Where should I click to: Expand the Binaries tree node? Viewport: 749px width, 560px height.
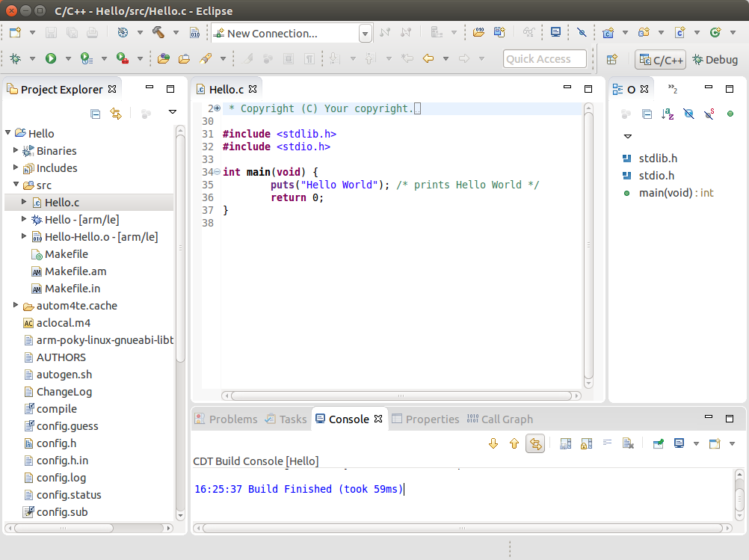coord(16,151)
